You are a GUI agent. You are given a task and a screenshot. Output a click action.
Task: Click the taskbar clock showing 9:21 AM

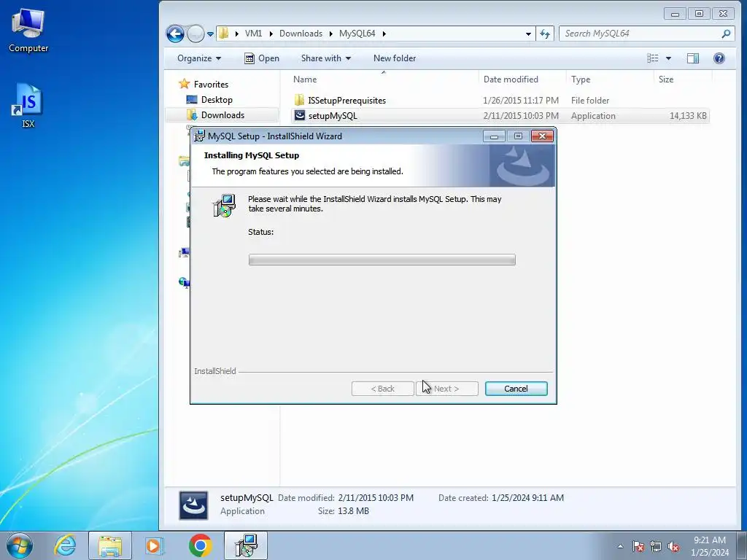tap(709, 546)
